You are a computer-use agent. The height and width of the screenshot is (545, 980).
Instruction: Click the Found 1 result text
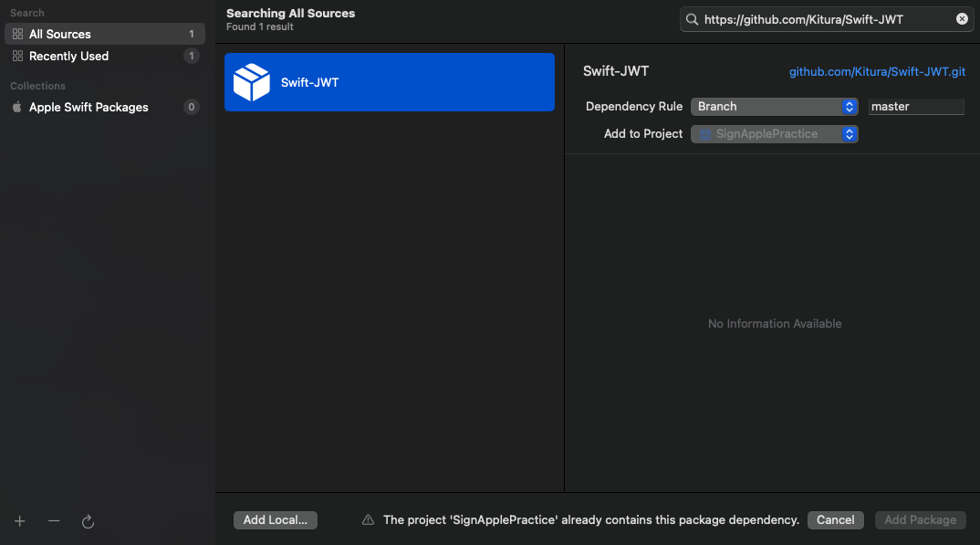[260, 26]
